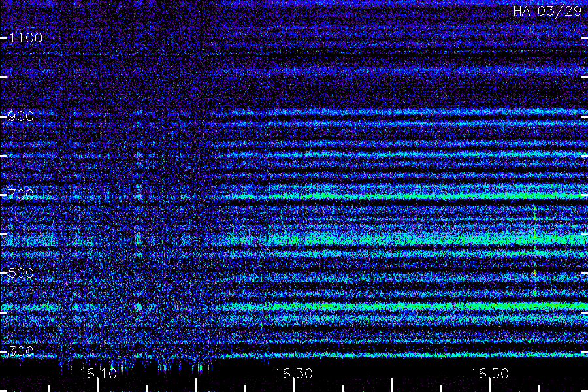
Task: Click the HA 03/29 date label
Action: coord(547,11)
